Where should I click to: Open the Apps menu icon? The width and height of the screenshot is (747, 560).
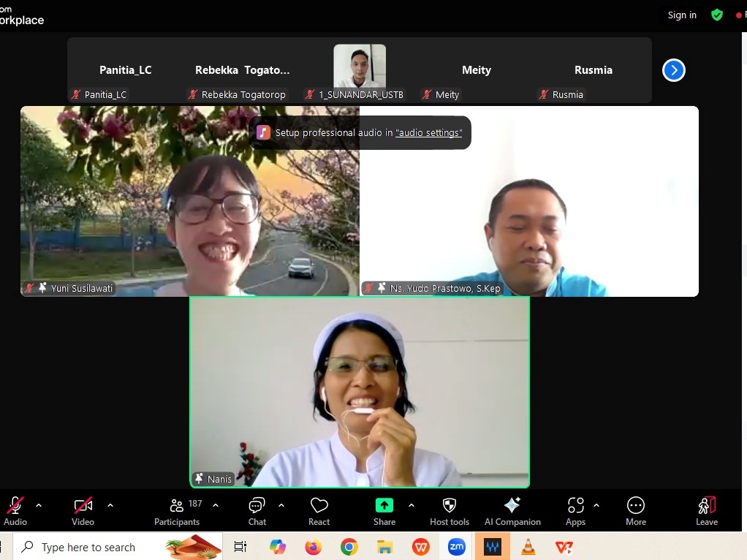[x=575, y=506]
